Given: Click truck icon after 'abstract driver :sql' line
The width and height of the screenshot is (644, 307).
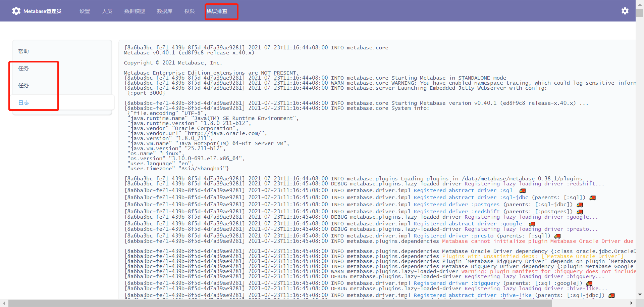Looking at the screenshot, I should click(x=523, y=191).
